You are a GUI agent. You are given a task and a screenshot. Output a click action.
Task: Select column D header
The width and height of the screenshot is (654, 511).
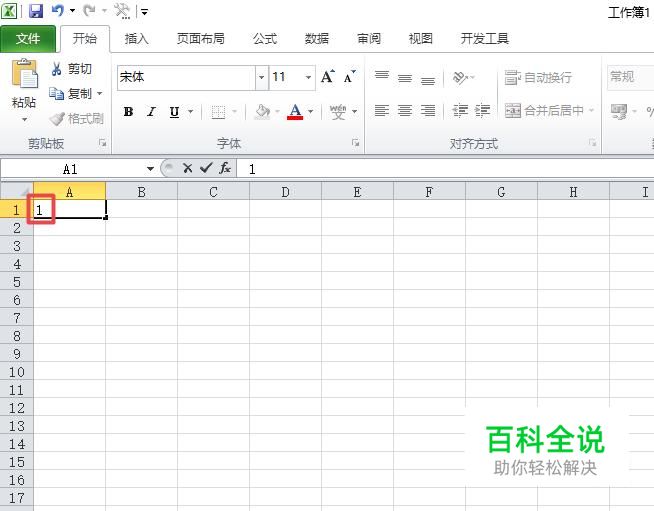285,192
